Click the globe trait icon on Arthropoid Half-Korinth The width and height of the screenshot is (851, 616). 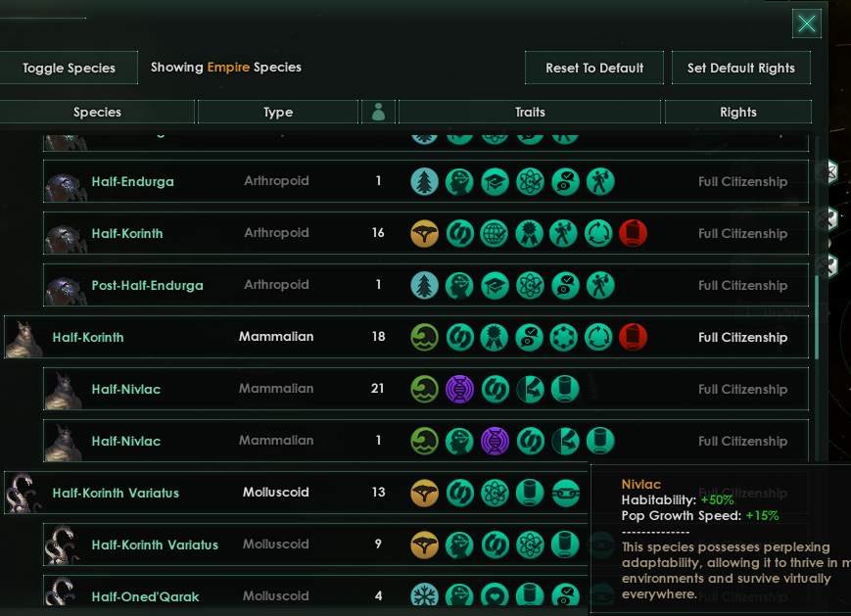click(495, 233)
